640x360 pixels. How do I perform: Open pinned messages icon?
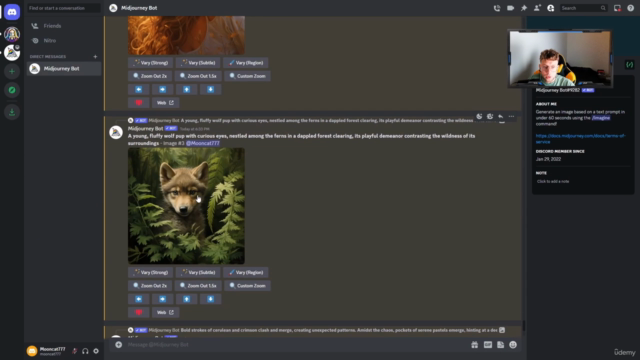[x=524, y=8]
